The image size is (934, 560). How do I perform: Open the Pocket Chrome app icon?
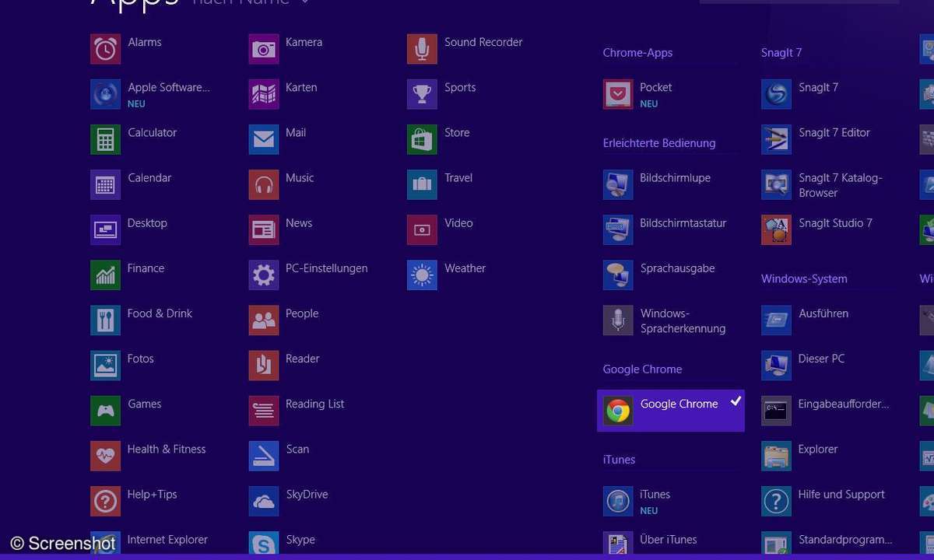click(618, 94)
